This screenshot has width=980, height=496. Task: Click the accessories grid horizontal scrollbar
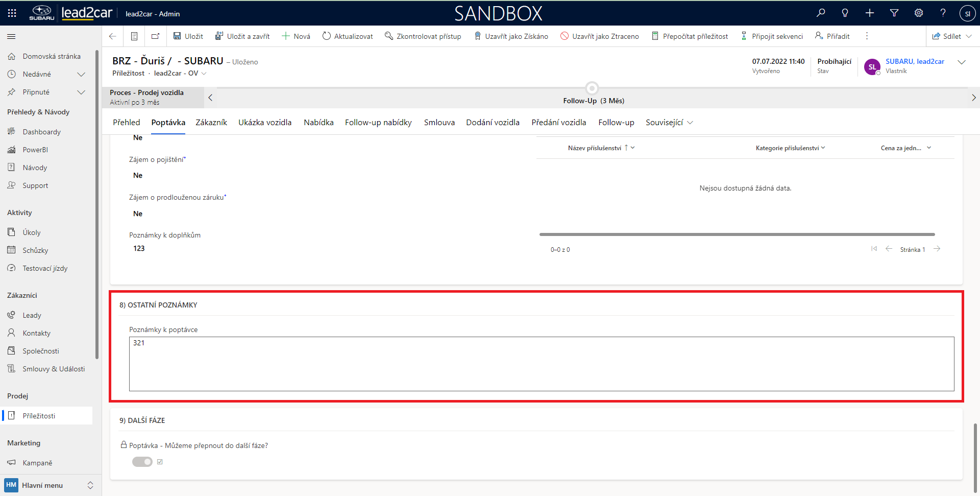pyautogui.click(x=737, y=234)
